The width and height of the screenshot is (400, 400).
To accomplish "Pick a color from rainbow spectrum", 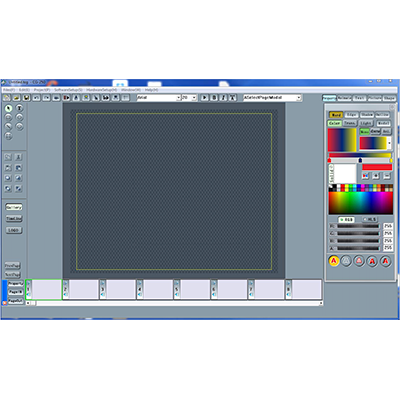I will click(361, 203).
